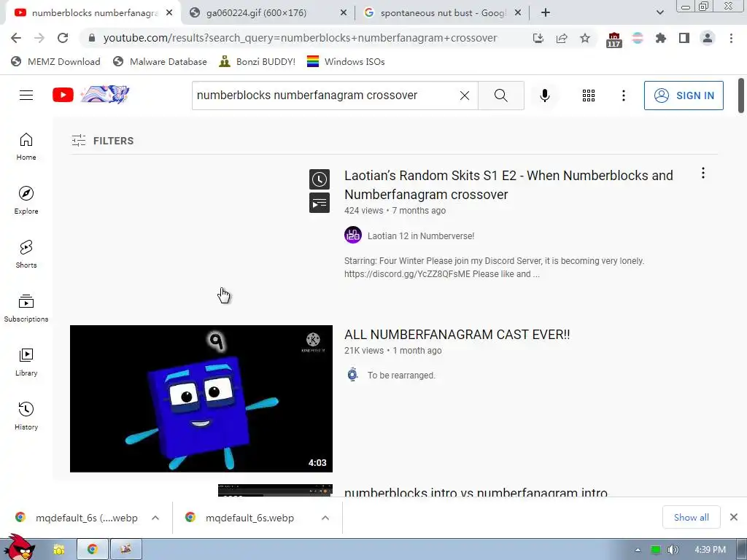The image size is (747, 560).
Task: Open Laotian 12 in Numberverse channel avatar
Action: pyautogui.click(x=353, y=236)
